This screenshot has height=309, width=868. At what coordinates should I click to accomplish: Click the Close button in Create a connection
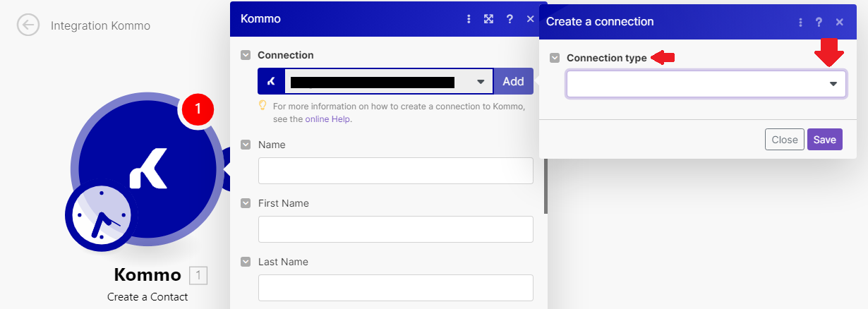click(785, 140)
